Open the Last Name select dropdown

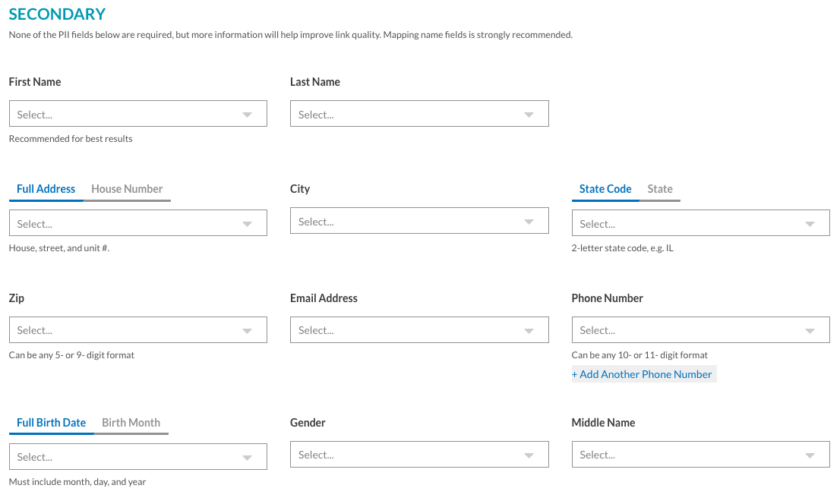419,114
